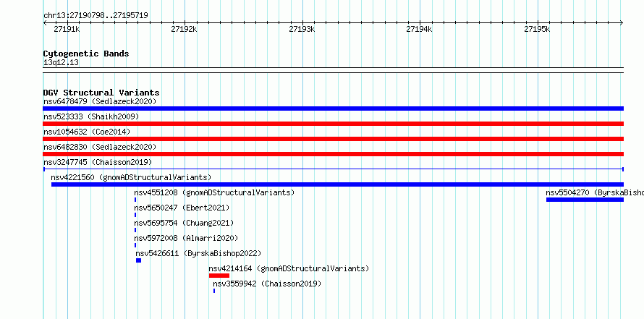This screenshot has width=644, height=319.
Task: Click the chr13:27190798..27195719 coordinates text
Action: (x=96, y=16)
